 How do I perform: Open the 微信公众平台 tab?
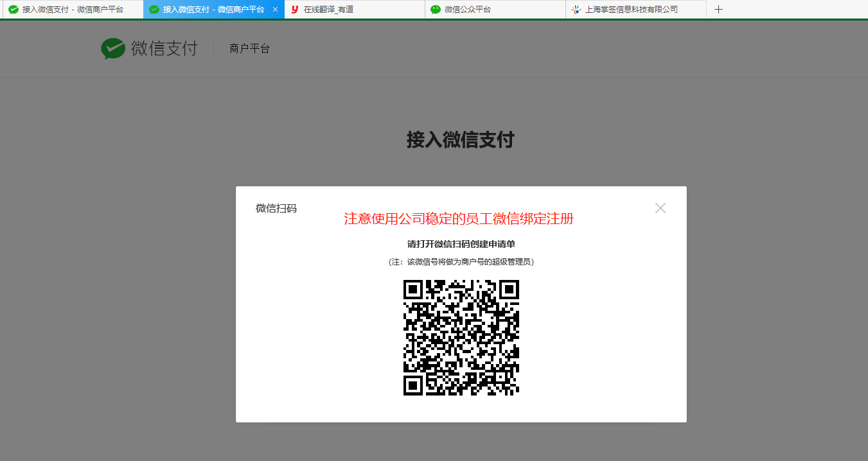click(x=495, y=10)
